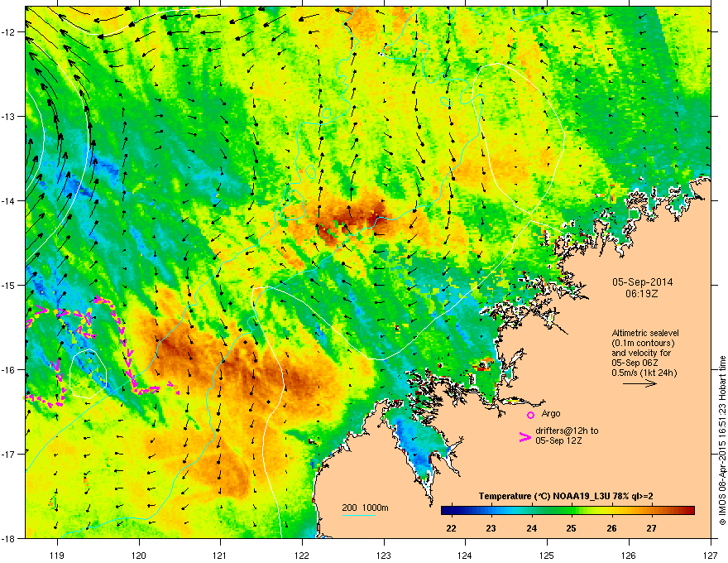Viewport: 728px width, 563px height.
Task: Click the latitude axis label -12
Action: tap(9, 32)
